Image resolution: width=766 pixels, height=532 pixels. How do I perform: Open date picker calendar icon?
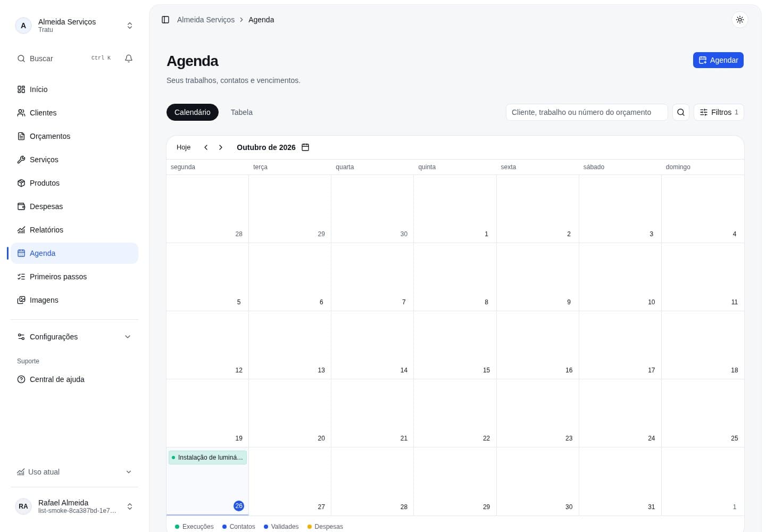point(305,147)
